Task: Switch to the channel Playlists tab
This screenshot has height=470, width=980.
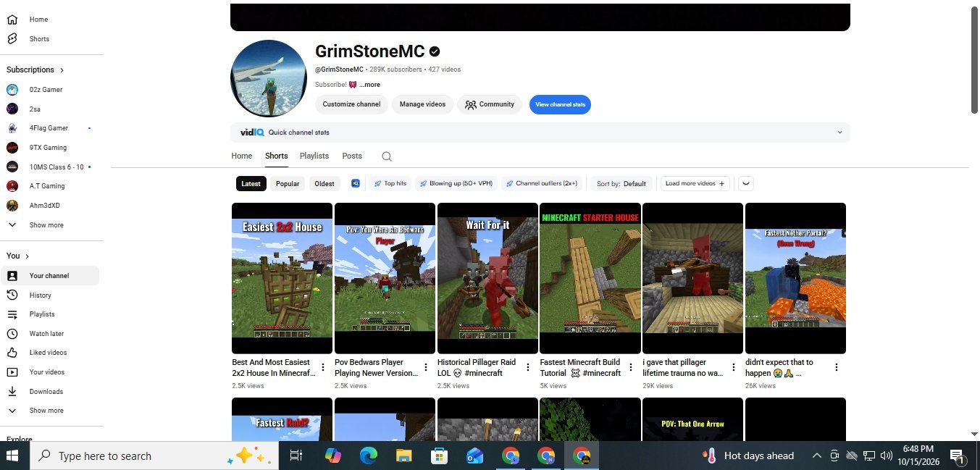Action: (314, 156)
